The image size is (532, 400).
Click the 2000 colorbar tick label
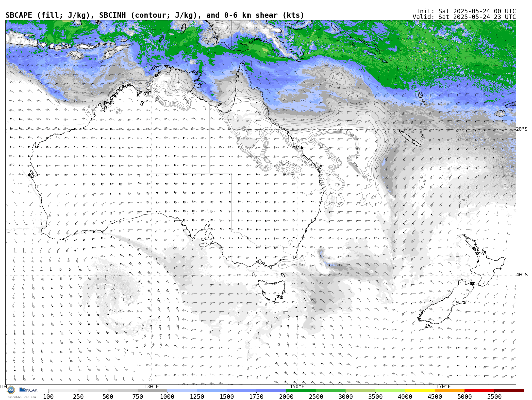pos(286,397)
